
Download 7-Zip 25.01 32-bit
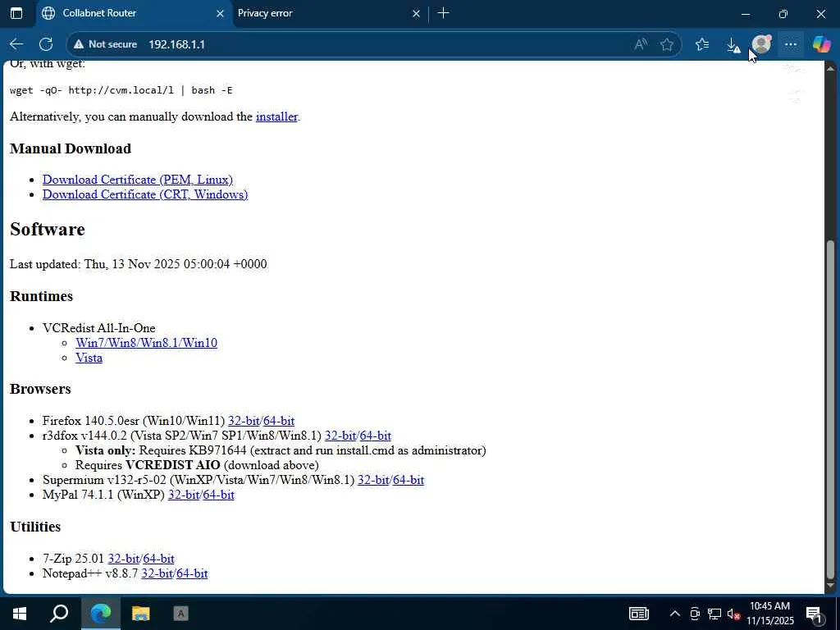coord(124,559)
